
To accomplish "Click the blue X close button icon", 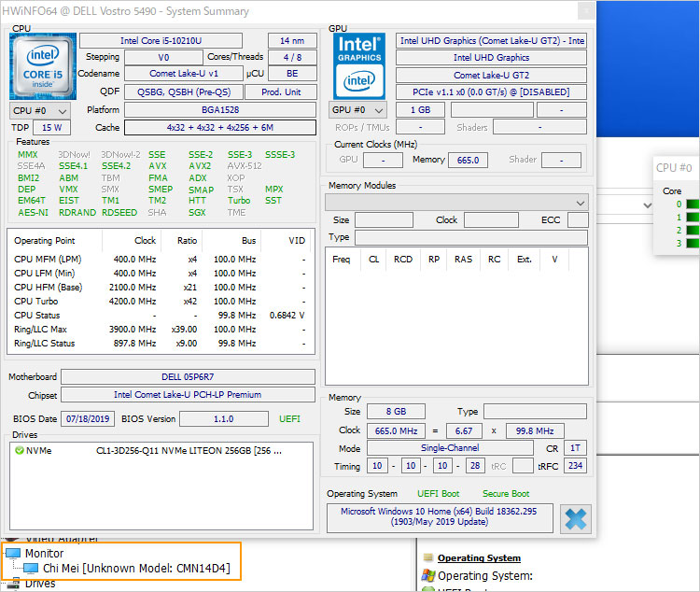I will (576, 519).
